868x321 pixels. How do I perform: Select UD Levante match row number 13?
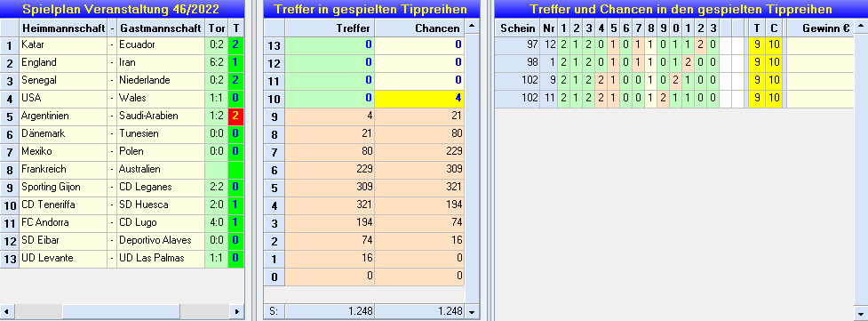(x=10, y=258)
